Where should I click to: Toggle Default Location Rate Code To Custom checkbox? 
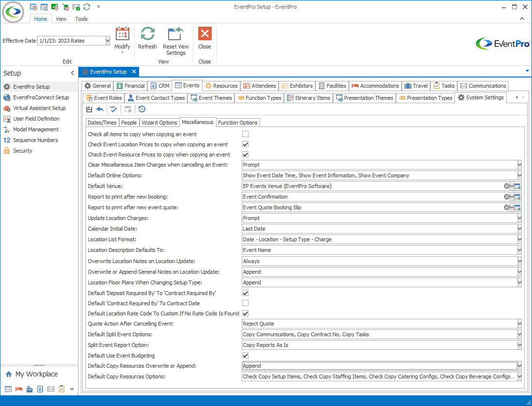(245, 313)
